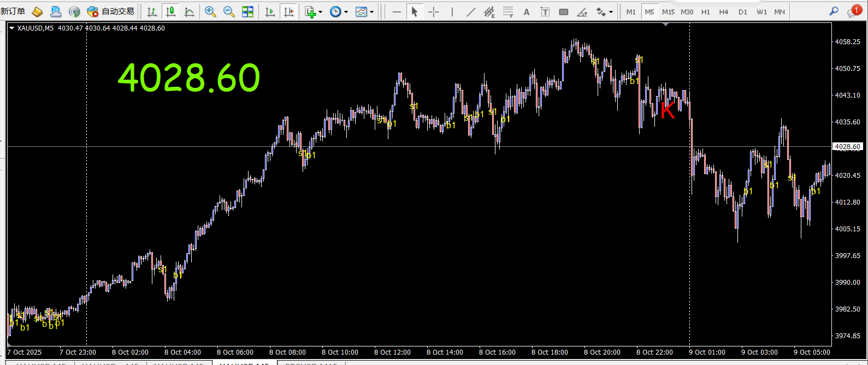
Task: Click the add indicators icon with green plus
Action: (311, 11)
